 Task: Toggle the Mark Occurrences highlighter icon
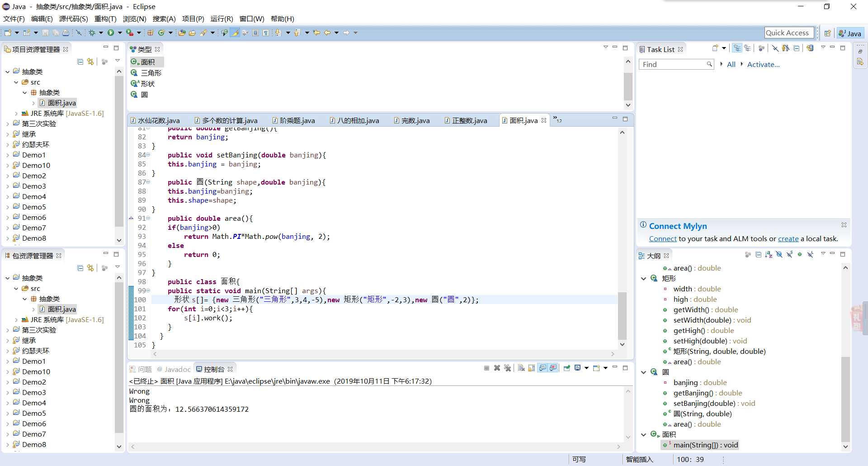click(x=235, y=33)
